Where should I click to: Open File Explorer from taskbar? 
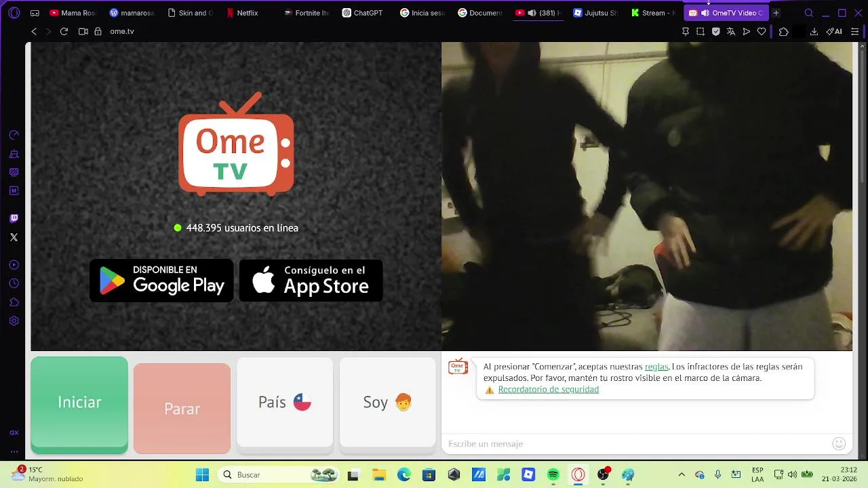(378, 474)
